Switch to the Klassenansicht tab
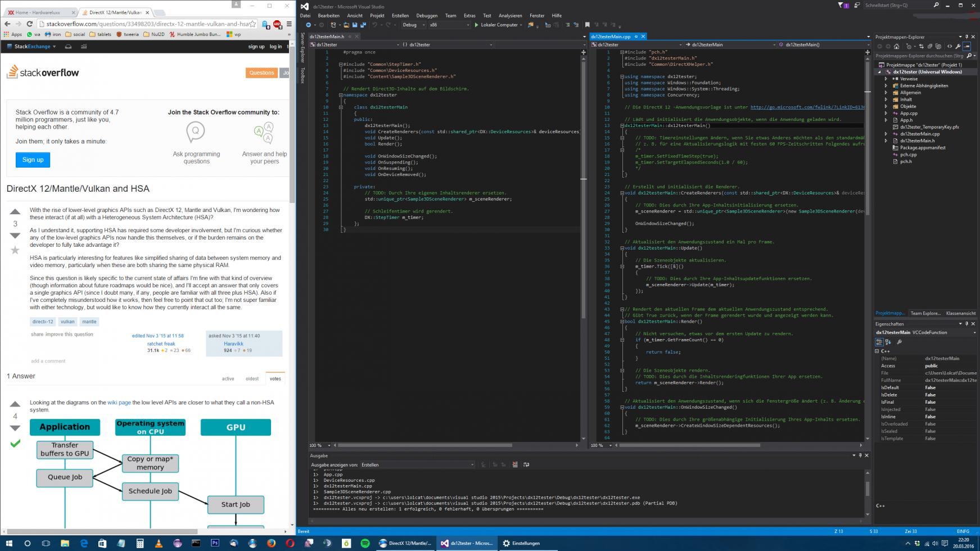The width and height of the screenshot is (980, 551). point(961,313)
